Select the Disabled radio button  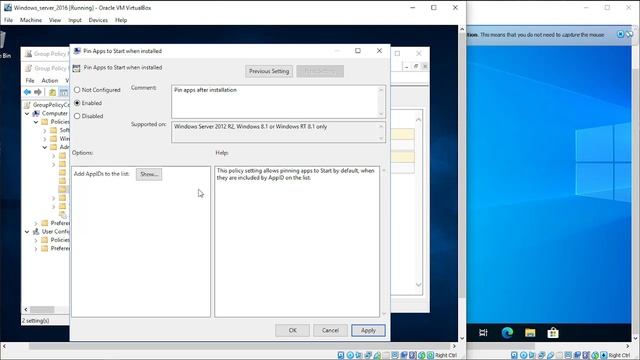click(x=77, y=116)
